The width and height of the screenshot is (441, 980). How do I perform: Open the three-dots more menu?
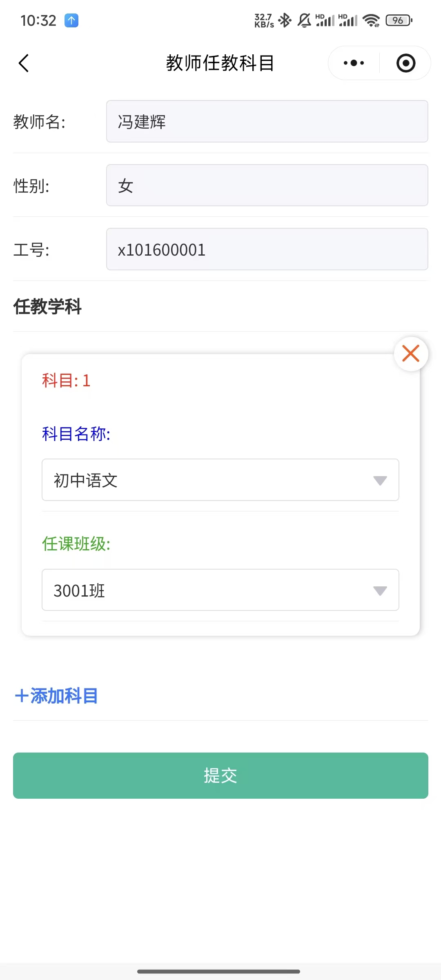pos(354,63)
